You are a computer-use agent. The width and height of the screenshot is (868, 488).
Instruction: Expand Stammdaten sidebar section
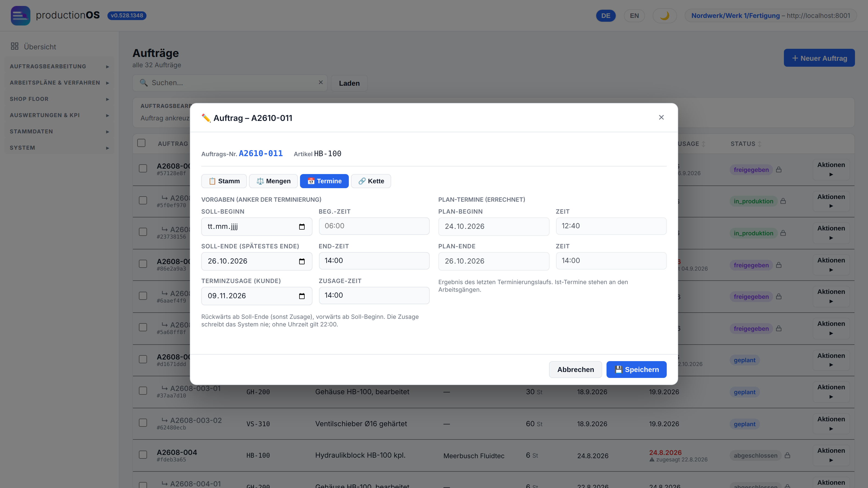tap(59, 131)
